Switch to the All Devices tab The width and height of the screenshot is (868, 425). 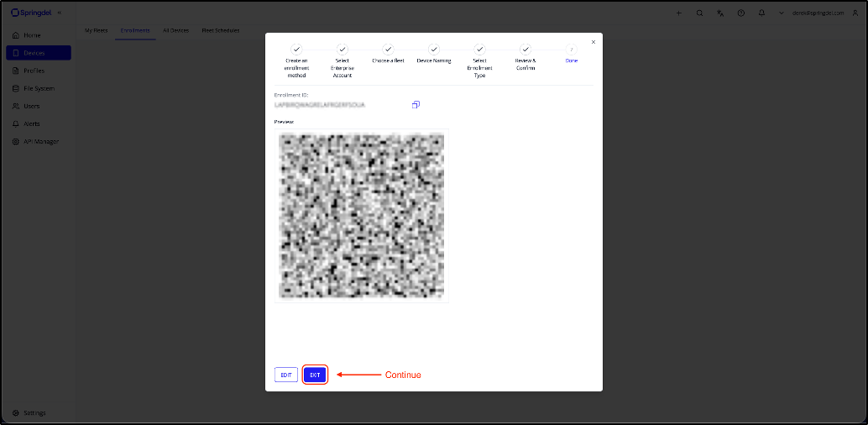pos(175,30)
